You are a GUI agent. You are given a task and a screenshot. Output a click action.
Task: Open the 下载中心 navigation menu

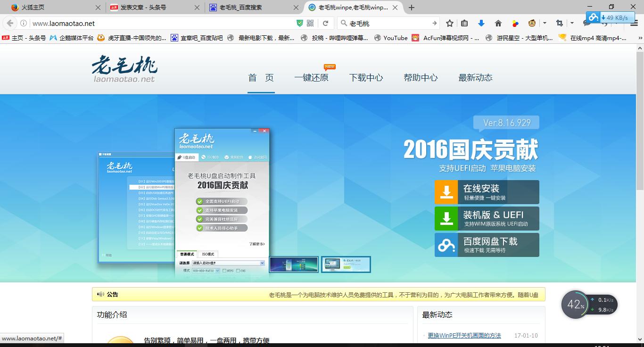click(x=366, y=77)
